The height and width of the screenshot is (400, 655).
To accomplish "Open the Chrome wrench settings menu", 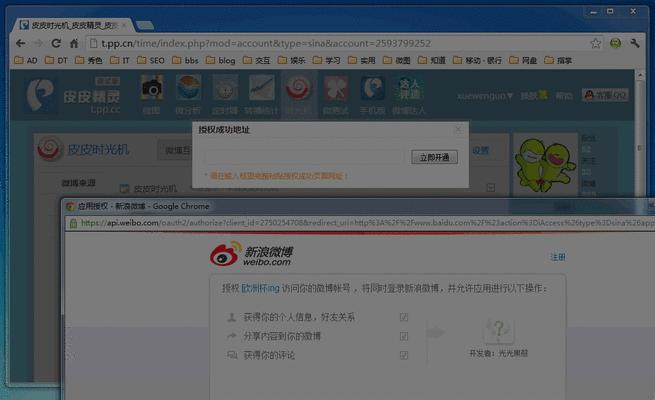I will [635, 43].
